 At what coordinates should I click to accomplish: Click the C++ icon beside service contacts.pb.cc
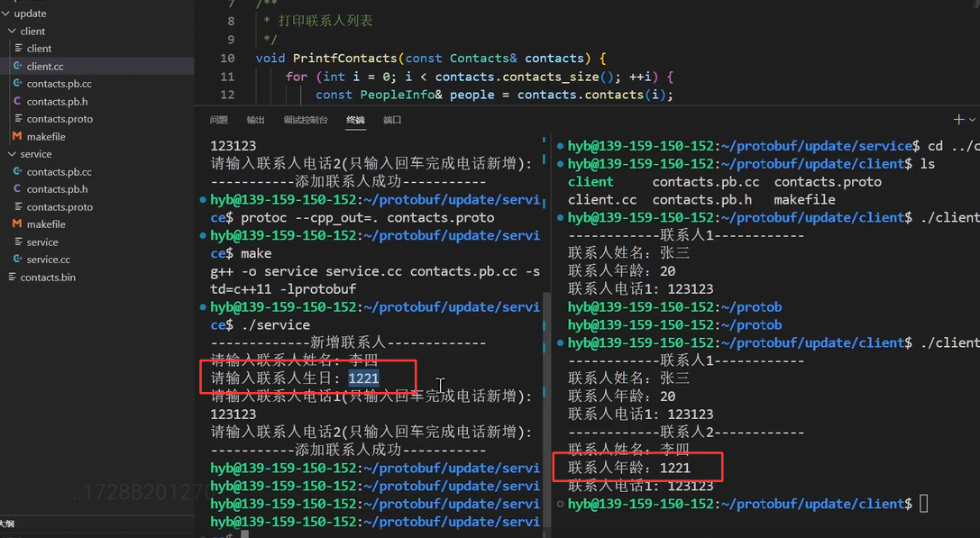click(x=17, y=171)
